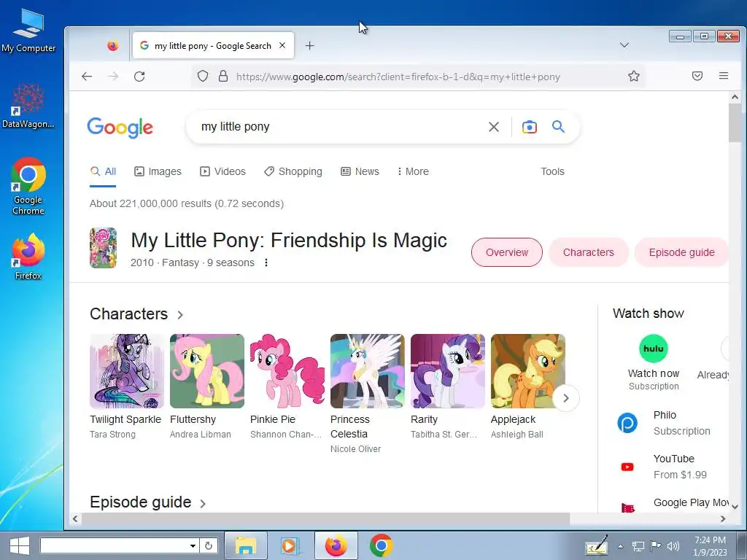Click the Andrea Libman voice actor text
Image resolution: width=747 pixels, height=560 pixels.
coord(201,435)
